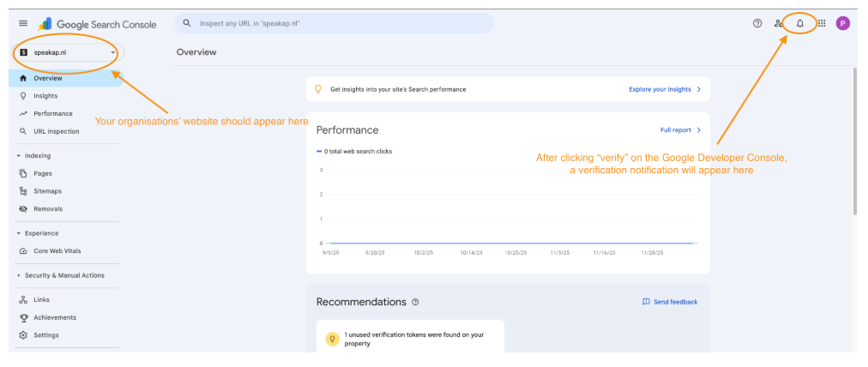Open the Help question mark icon

click(757, 23)
